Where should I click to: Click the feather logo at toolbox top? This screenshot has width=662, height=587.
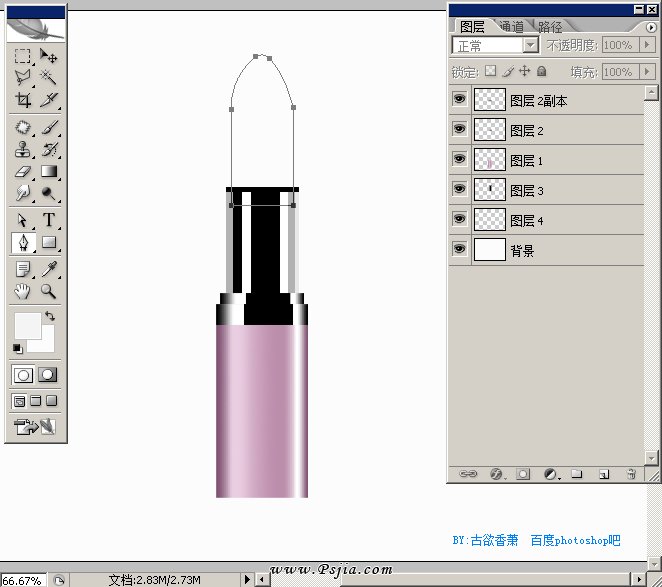(x=35, y=30)
